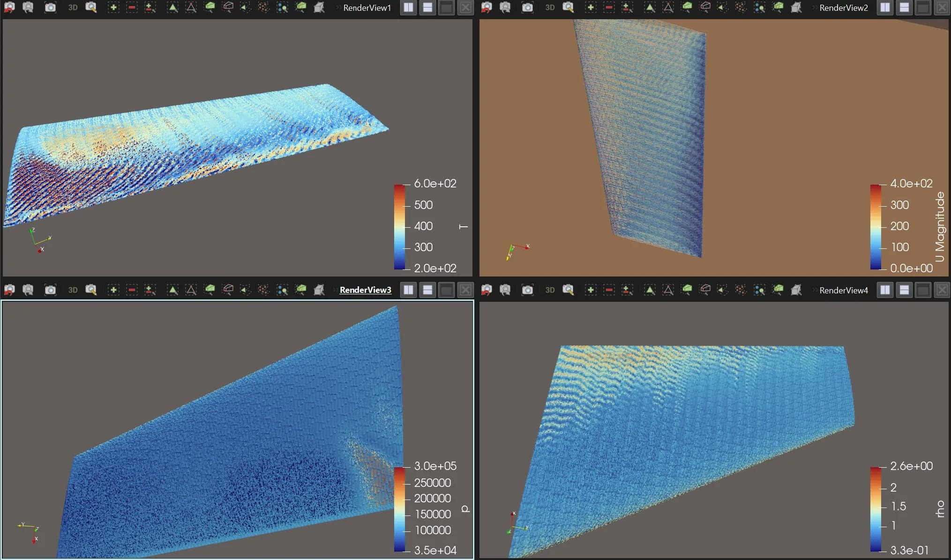Split RenderView1 horizontally
Viewport: 951px width, 560px height.
point(408,7)
